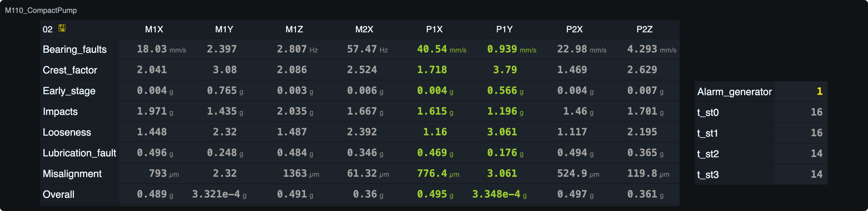Click the Alarm_generator label
The width and height of the screenshot is (868, 211).
[x=735, y=92]
